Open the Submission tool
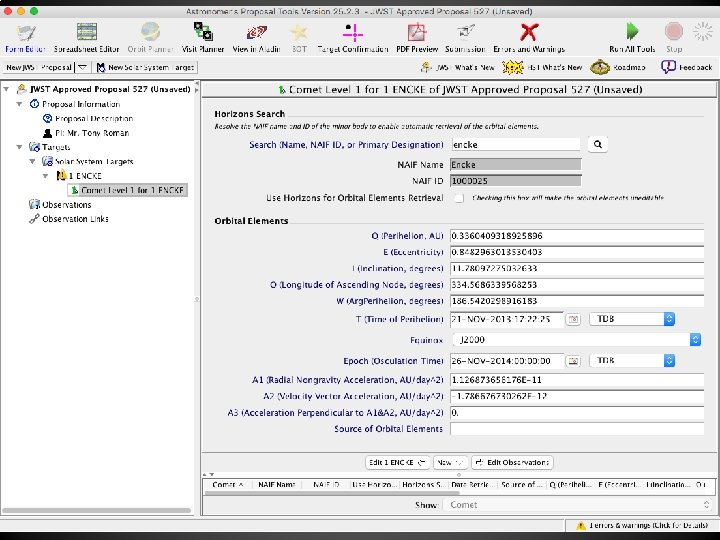The image size is (720, 540). (x=465, y=38)
